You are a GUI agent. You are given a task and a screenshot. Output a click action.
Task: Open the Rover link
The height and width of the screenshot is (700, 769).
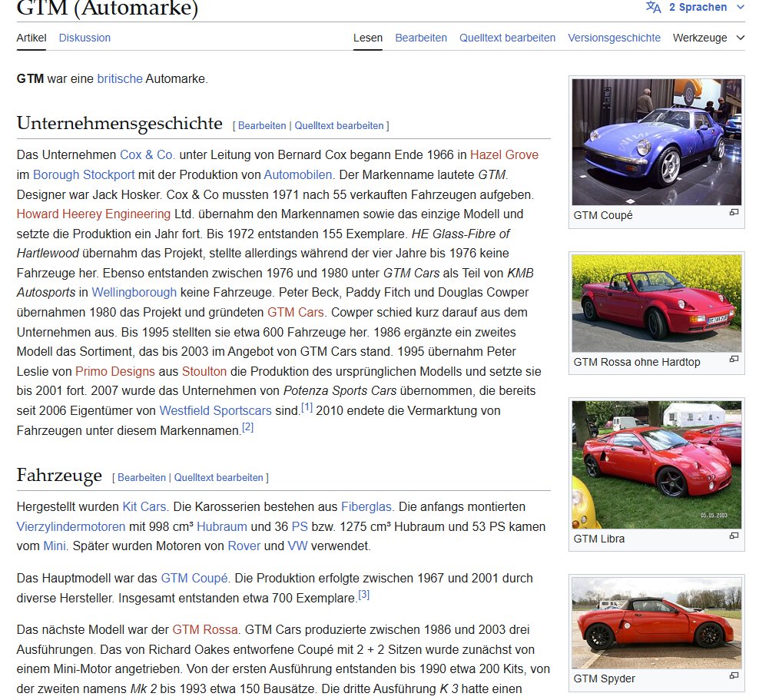coord(244,546)
